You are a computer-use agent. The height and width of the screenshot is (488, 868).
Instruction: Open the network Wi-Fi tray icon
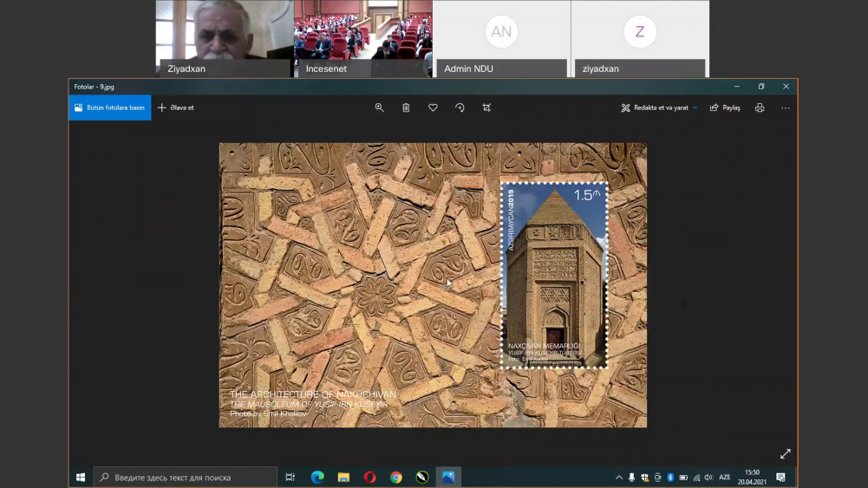[696, 478]
